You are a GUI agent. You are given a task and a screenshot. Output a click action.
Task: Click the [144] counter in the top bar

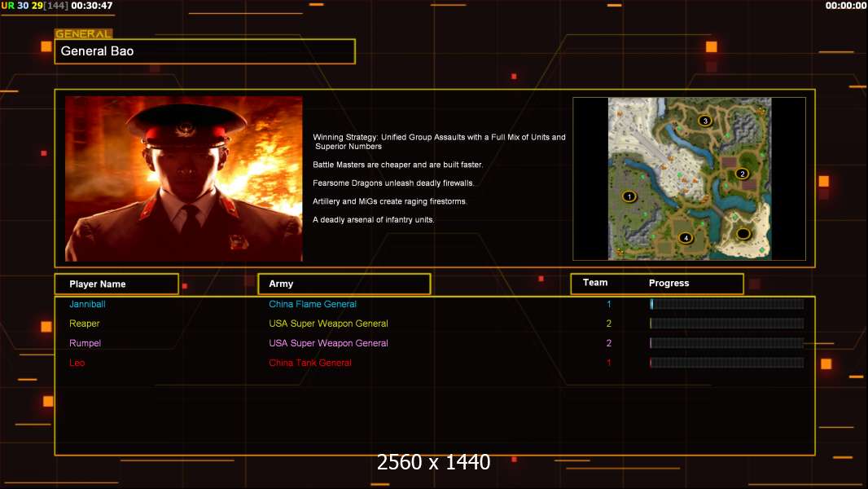(55, 6)
